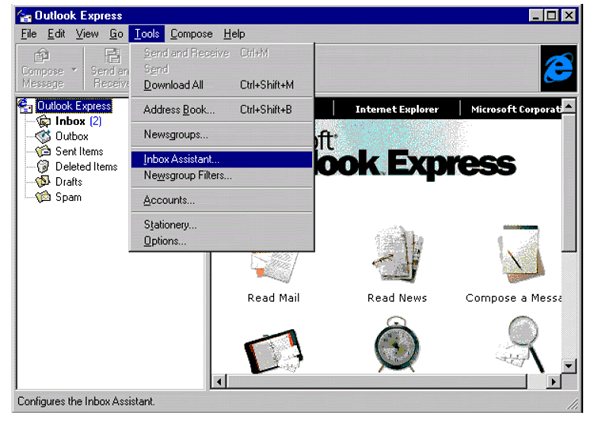Click the Internet Explorer header link
The height and width of the screenshot is (432, 600).
pyautogui.click(x=397, y=109)
